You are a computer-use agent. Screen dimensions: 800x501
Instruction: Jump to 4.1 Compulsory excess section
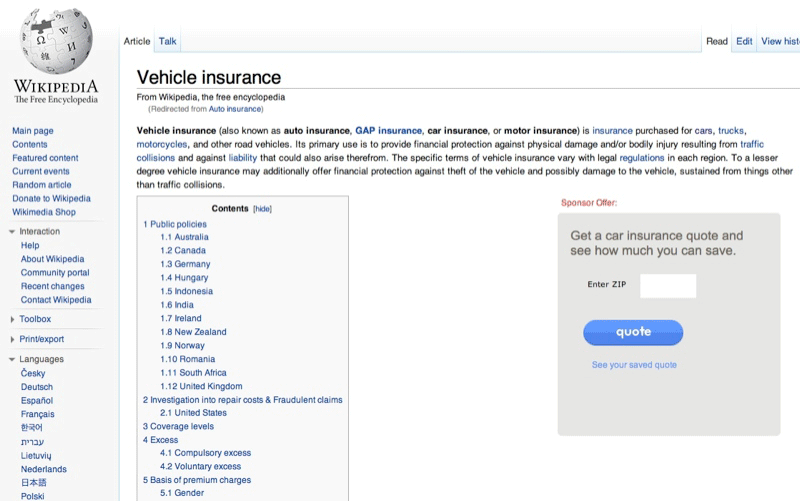click(x=206, y=453)
